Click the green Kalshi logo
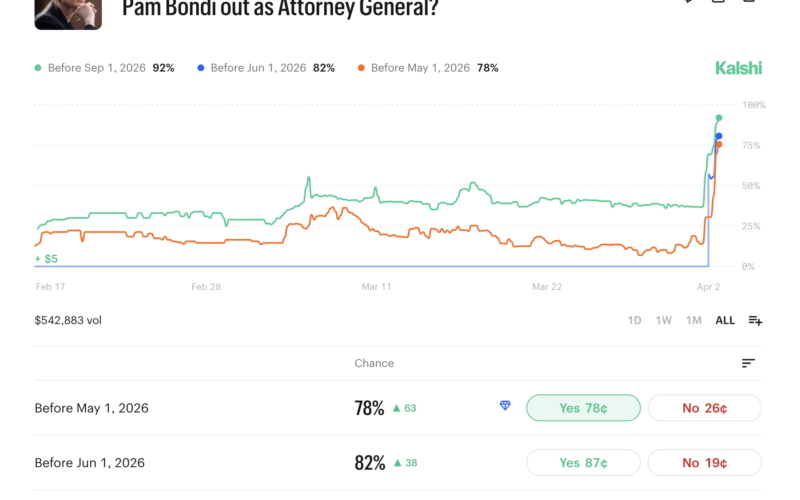Screen dimensions: 800x500 pos(738,68)
